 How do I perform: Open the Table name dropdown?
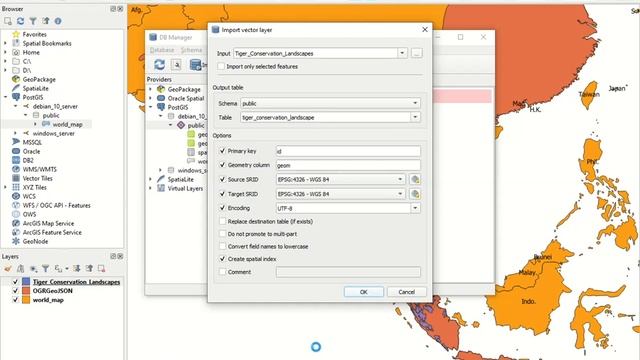coord(415,117)
